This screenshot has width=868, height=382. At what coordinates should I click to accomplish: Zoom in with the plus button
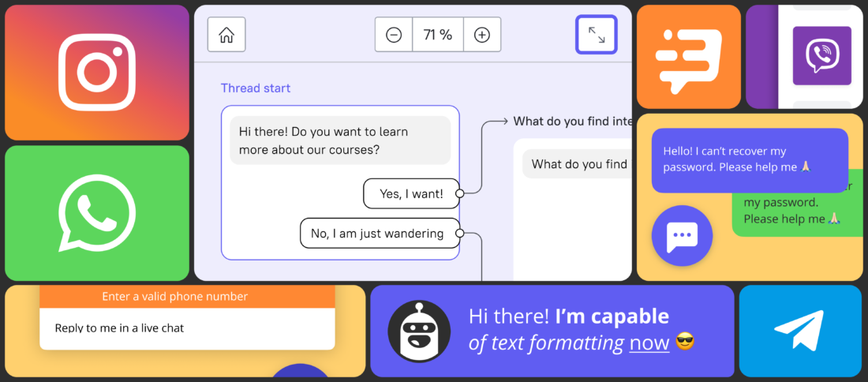[x=482, y=34]
